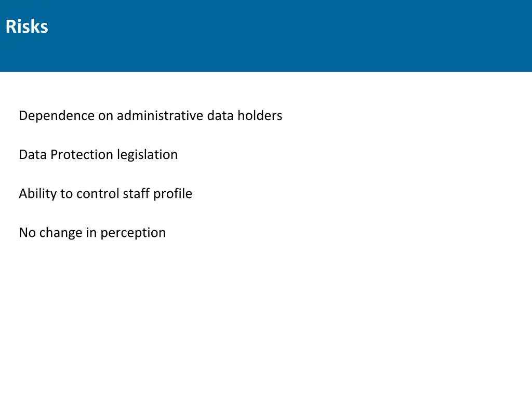
Task: Click the word 'administrative'
Action: [x=160, y=116]
